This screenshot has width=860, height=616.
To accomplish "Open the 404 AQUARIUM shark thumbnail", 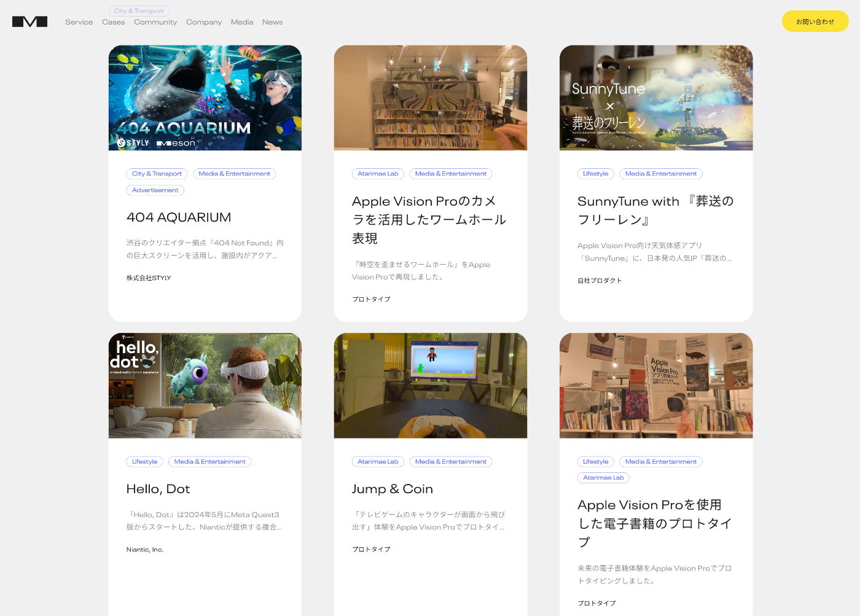I will (205, 98).
